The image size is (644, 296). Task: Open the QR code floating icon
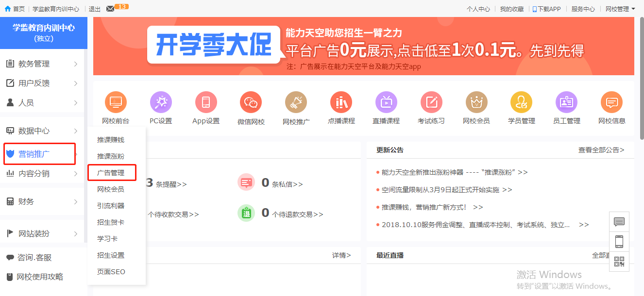coord(619,262)
